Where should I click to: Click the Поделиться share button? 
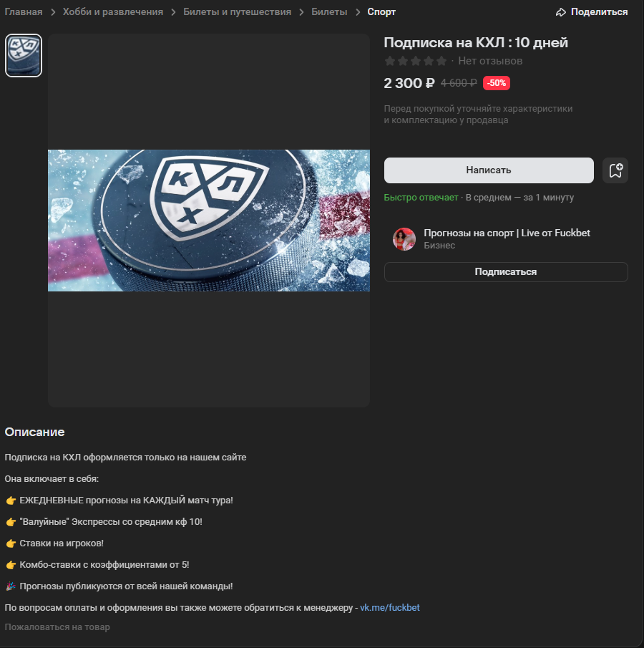point(592,12)
